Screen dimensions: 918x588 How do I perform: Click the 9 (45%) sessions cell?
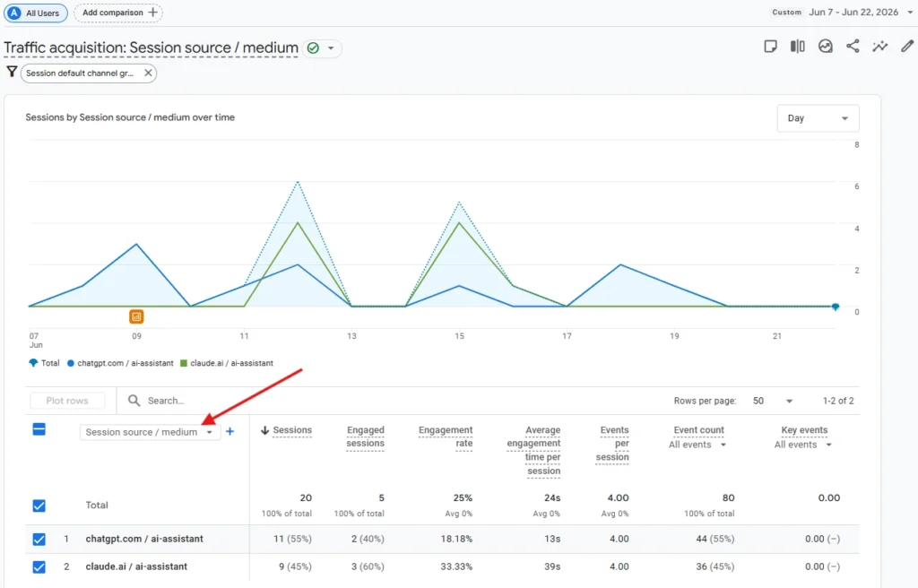pyautogui.click(x=295, y=566)
